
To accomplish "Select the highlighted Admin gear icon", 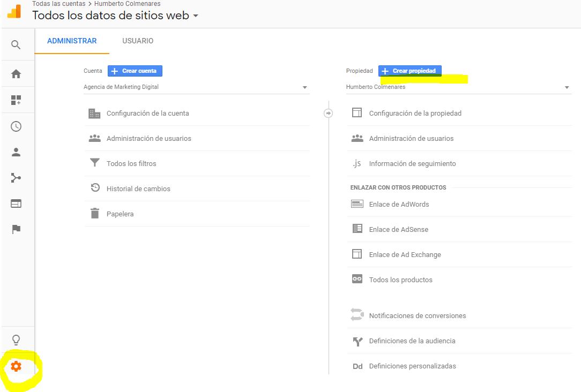I will [x=16, y=366].
